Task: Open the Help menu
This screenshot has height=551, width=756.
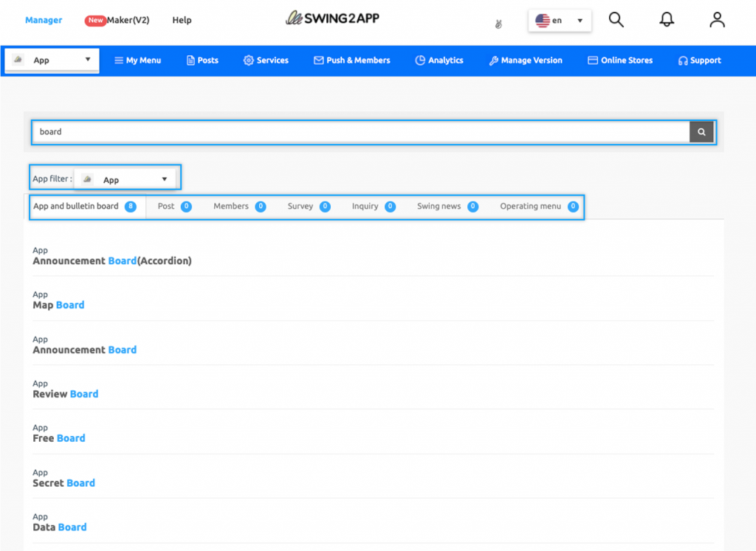Action: [x=182, y=20]
